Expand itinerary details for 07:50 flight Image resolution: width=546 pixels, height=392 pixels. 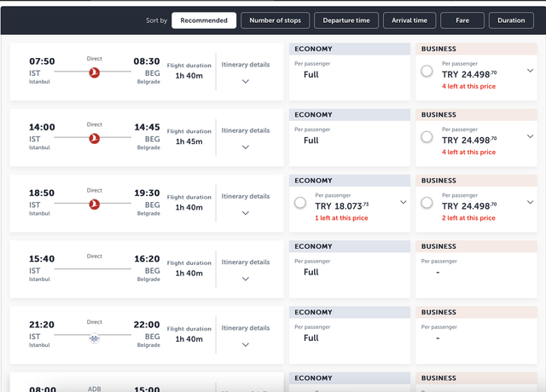pyautogui.click(x=246, y=82)
